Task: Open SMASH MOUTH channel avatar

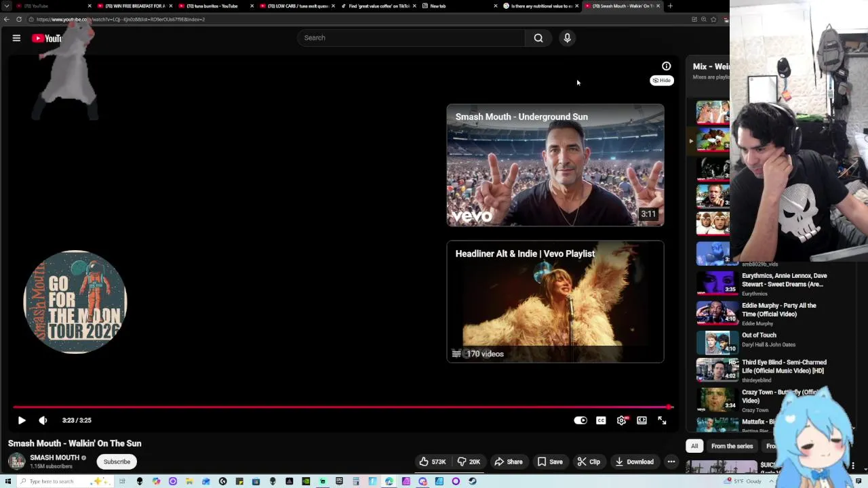Action: pos(16,462)
